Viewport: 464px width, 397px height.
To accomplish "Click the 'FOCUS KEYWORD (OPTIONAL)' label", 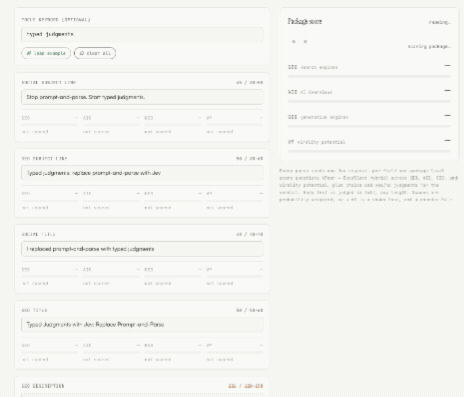I will [56, 20].
